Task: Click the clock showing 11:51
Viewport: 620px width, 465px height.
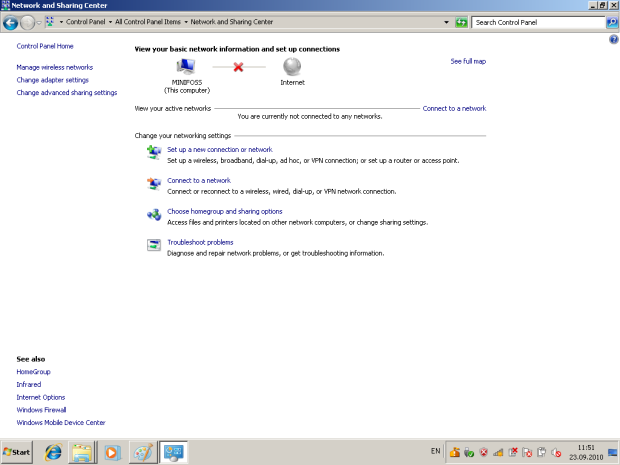Action: [x=586, y=452]
